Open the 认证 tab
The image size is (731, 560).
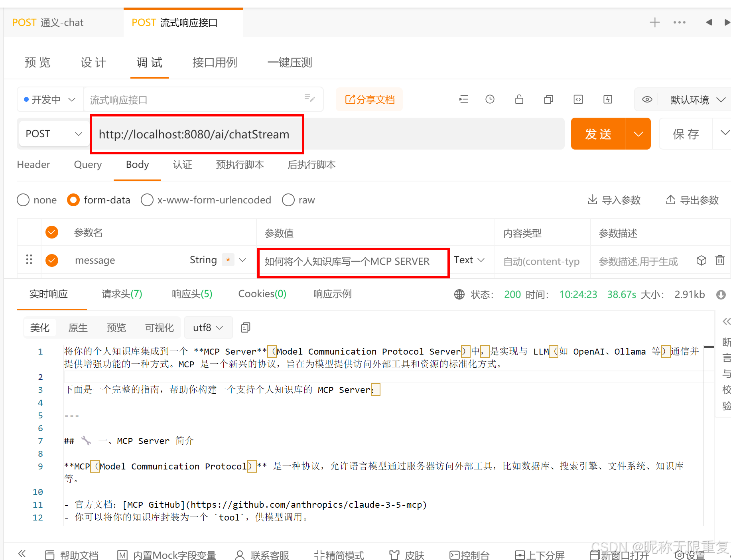click(x=183, y=165)
